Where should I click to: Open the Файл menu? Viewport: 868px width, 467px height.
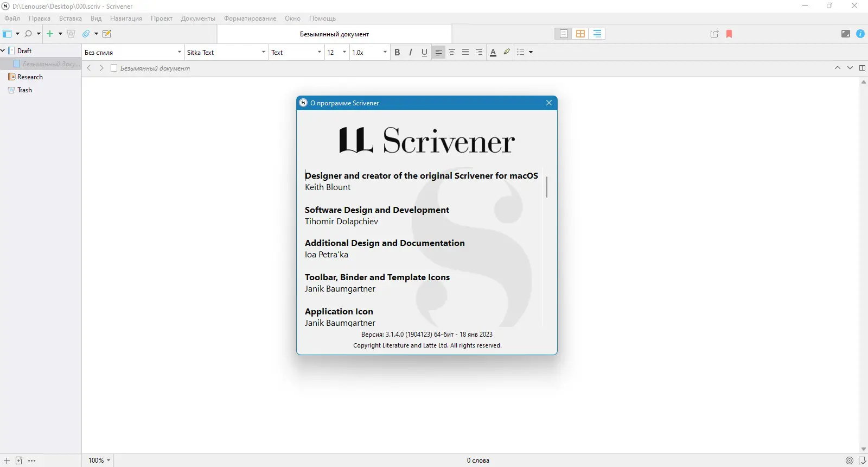tap(12, 18)
